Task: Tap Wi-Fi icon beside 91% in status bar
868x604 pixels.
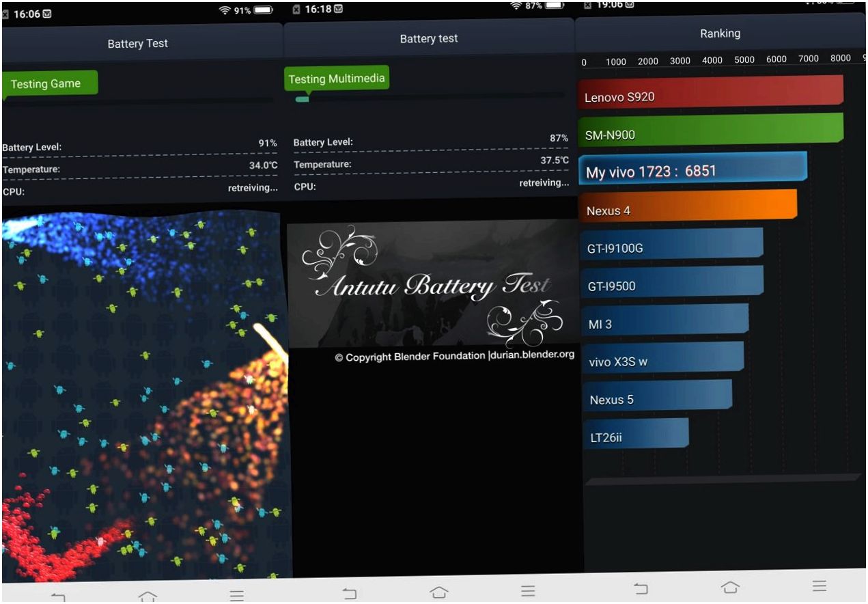Action: click(225, 10)
